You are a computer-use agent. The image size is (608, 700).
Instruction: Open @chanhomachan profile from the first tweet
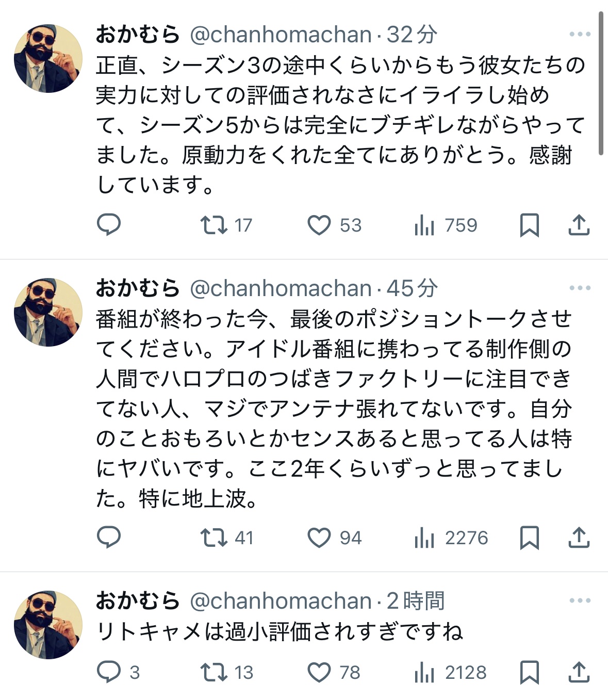pyautogui.click(x=281, y=35)
